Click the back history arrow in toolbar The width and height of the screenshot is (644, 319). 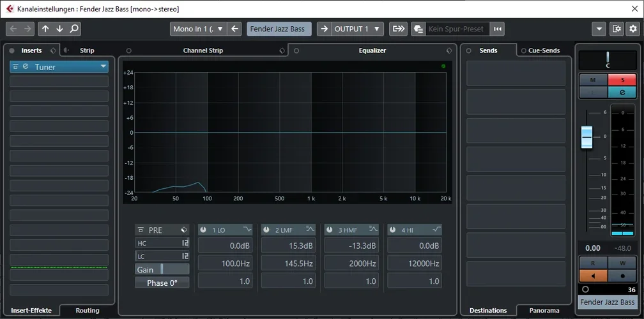coord(13,29)
